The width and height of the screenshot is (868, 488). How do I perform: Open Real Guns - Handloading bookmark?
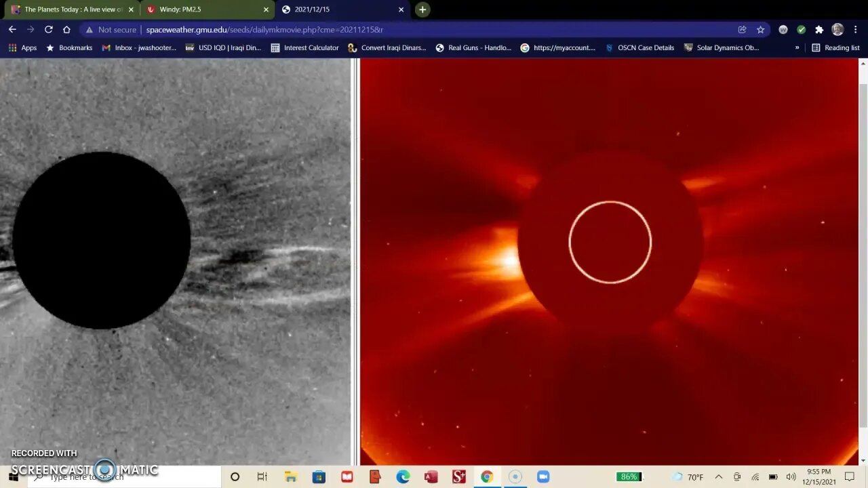coord(473,48)
